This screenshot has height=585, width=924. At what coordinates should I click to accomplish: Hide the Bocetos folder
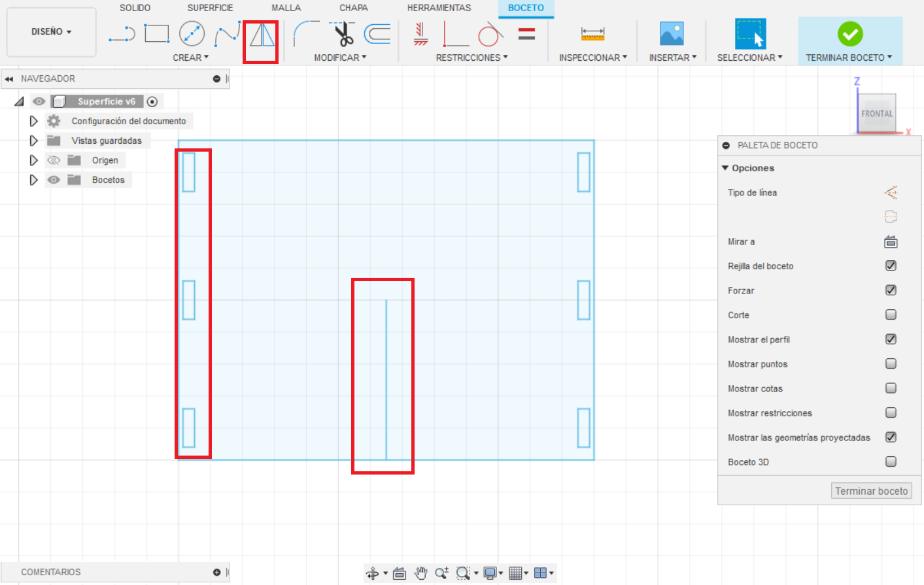[x=54, y=180]
